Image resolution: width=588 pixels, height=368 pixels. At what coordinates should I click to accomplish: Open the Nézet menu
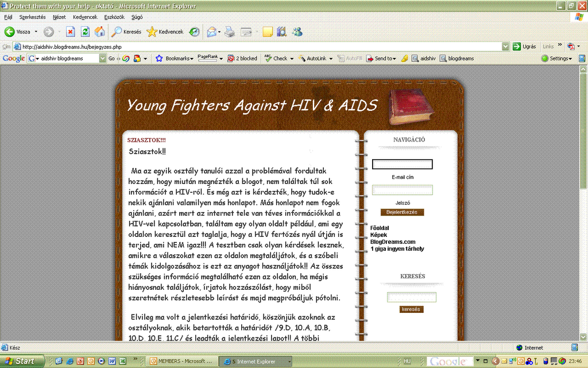[x=59, y=17]
